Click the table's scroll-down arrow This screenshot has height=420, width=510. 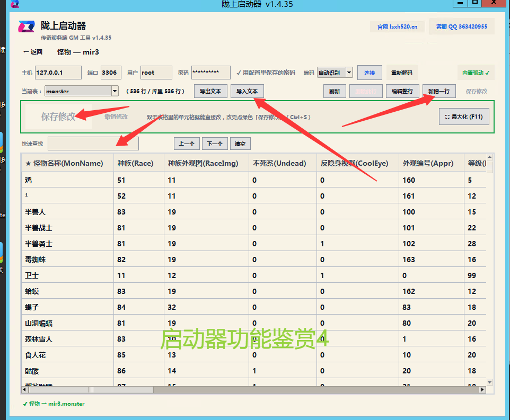tap(489, 382)
